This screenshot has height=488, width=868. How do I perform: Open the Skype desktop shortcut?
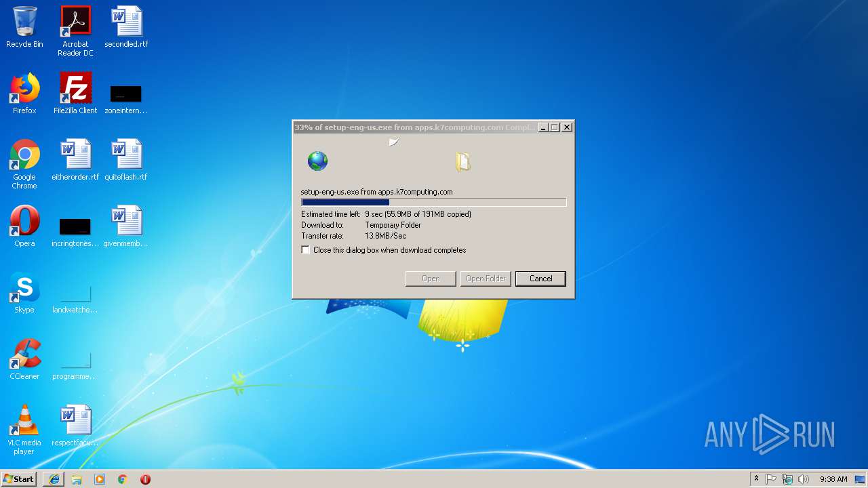point(24,293)
